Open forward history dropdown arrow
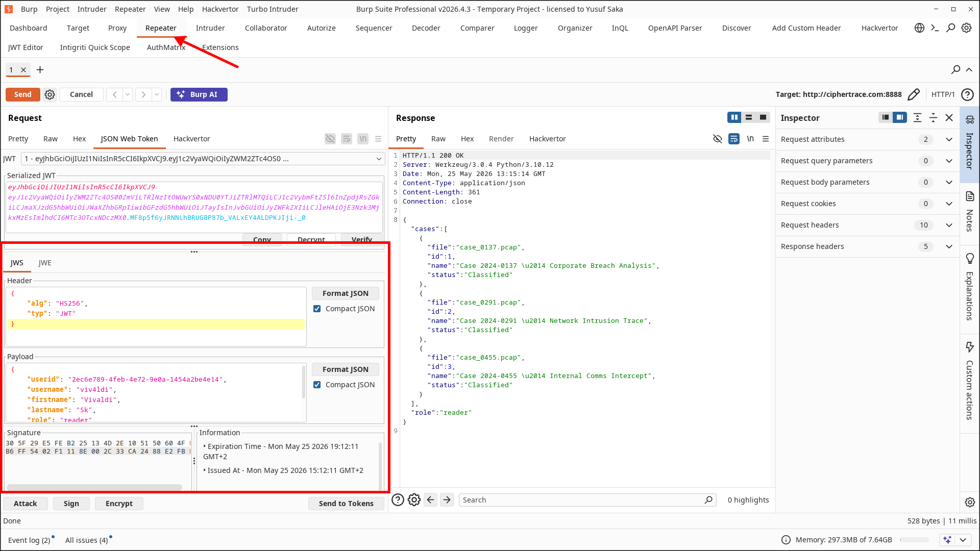The image size is (980, 551). (157, 94)
